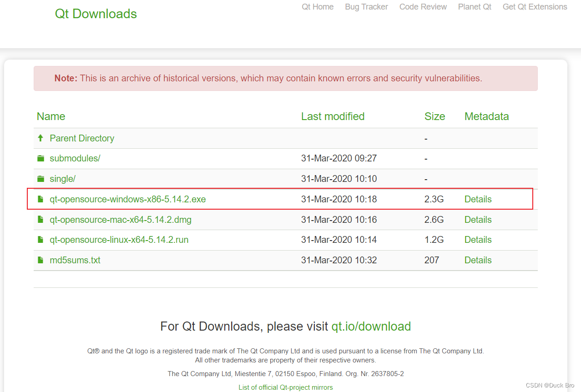
Task: Click file icon beside linux-x64 run
Action: point(40,240)
